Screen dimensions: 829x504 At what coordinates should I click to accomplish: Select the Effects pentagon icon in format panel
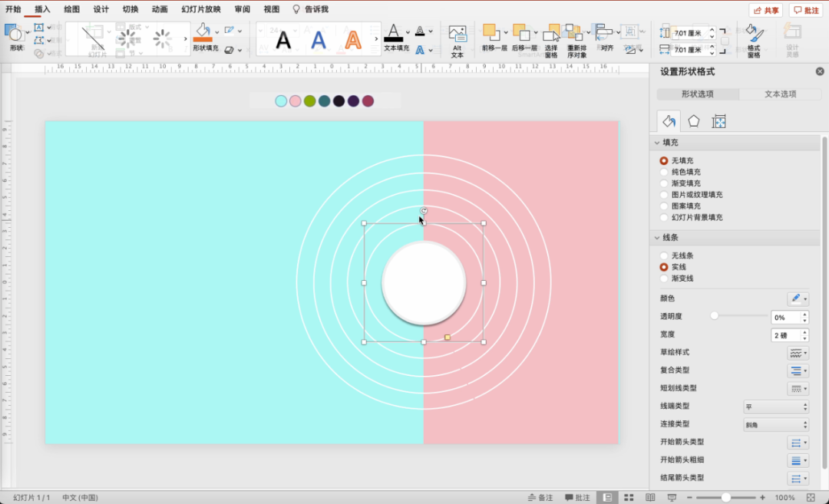[x=693, y=121]
